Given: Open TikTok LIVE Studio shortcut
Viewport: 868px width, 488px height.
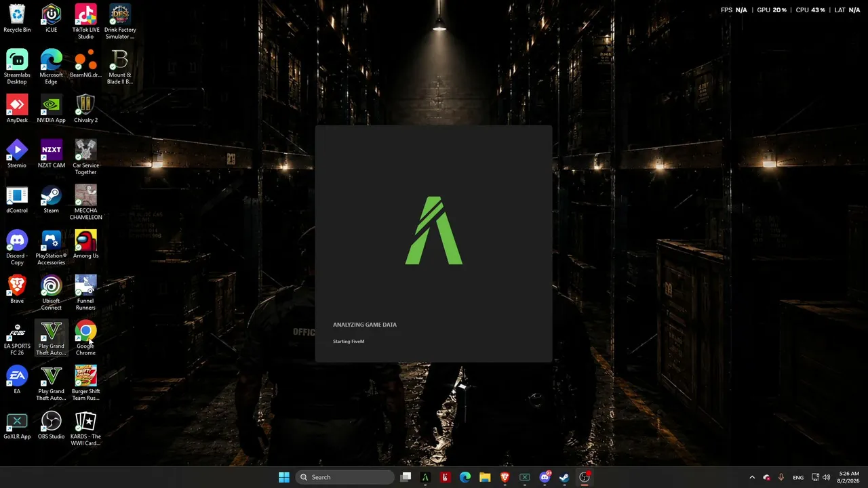Looking at the screenshot, I should tap(85, 22).
